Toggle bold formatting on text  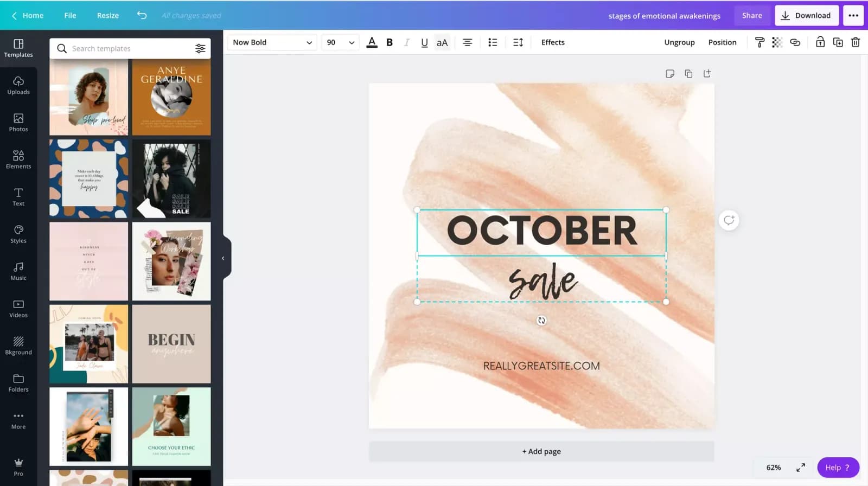click(x=389, y=42)
